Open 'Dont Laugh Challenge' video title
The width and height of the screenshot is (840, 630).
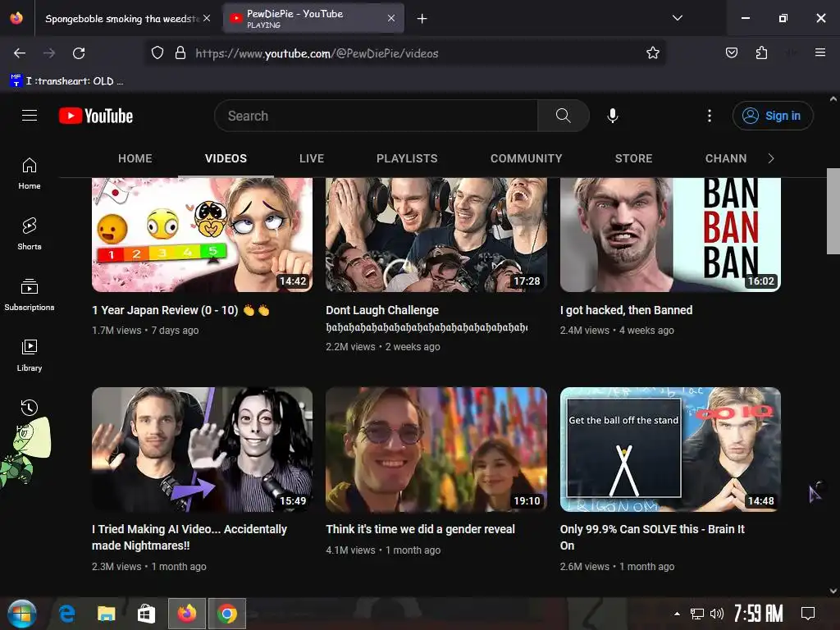pyautogui.click(x=427, y=318)
